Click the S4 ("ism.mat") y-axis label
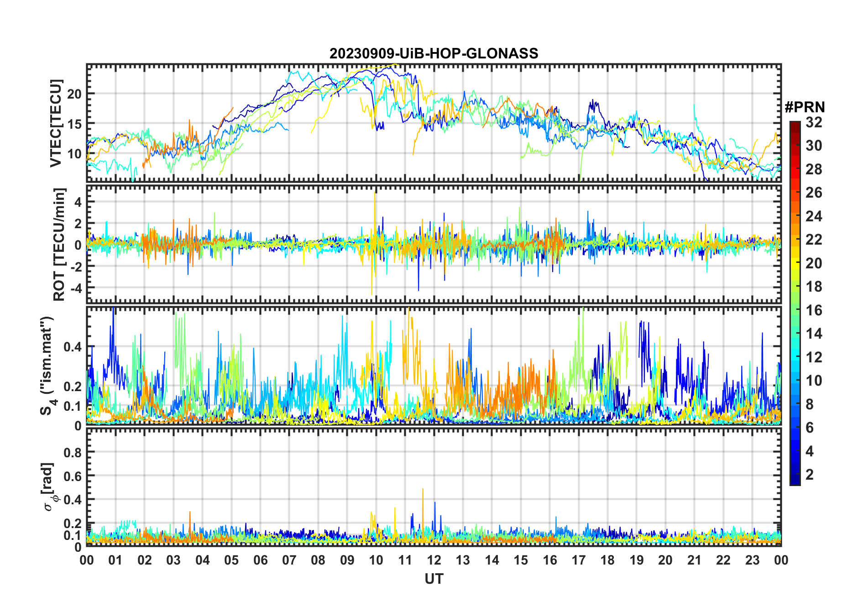Image resolution: width=868 pixels, height=607 pixels. (x=47, y=366)
